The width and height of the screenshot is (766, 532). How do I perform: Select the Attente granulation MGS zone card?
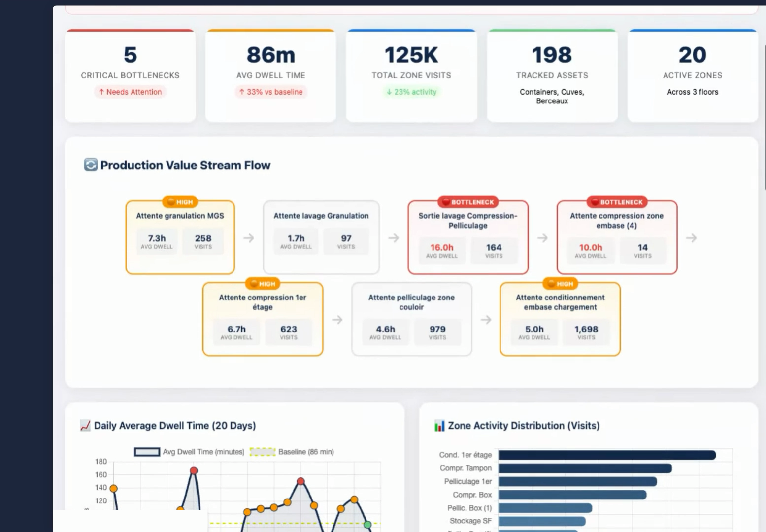click(180, 237)
